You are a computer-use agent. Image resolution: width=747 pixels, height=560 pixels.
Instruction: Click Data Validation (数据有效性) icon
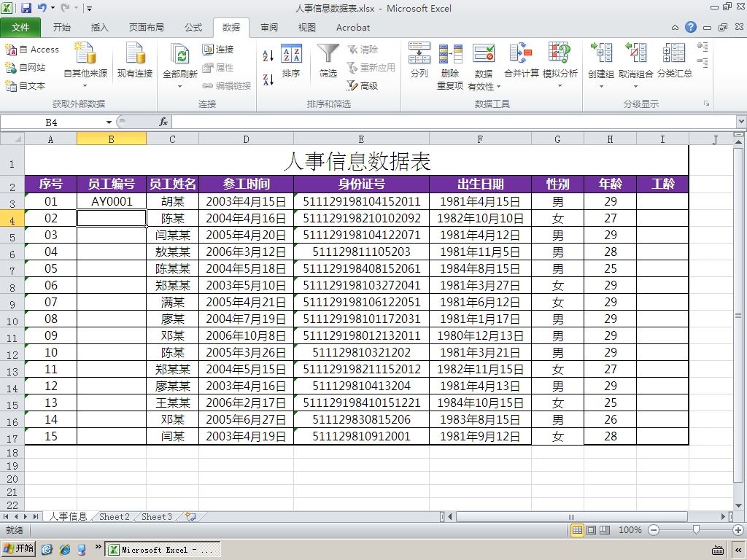(484, 53)
